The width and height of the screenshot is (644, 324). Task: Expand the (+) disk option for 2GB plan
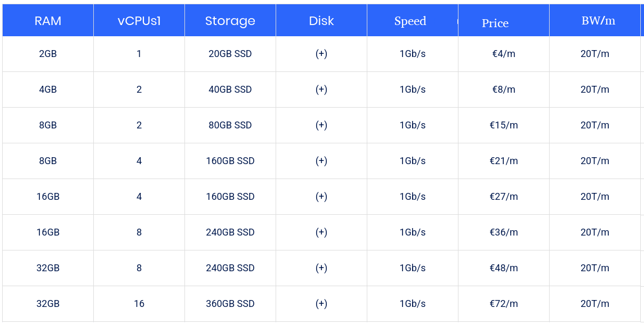pos(321,54)
